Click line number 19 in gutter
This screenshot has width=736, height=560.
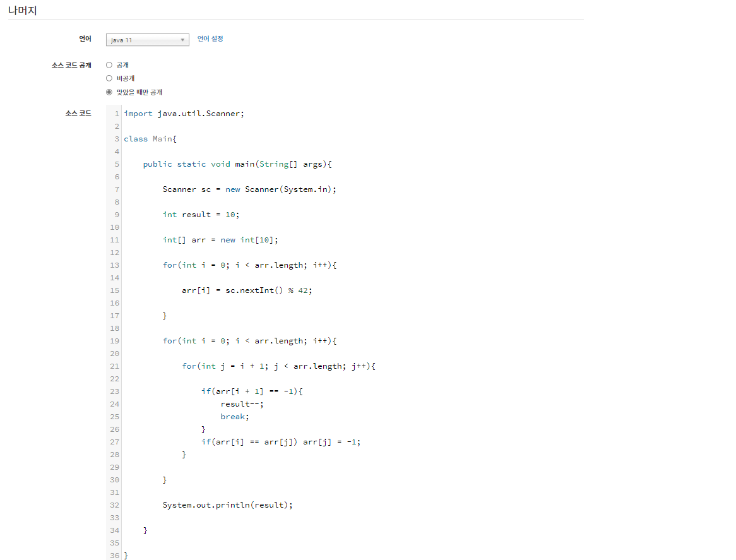pos(114,341)
